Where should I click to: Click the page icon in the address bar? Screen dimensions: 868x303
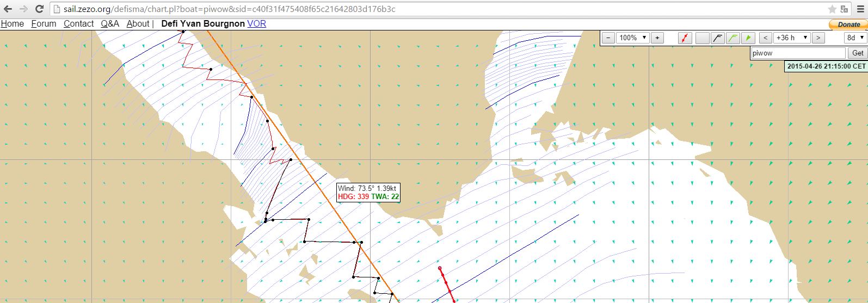point(57,9)
